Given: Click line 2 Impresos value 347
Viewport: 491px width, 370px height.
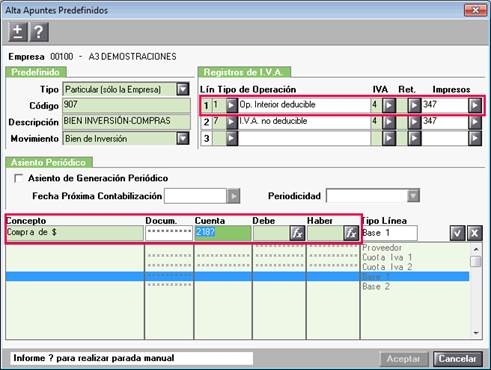Looking at the screenshot, I should [x=430, y=121].
